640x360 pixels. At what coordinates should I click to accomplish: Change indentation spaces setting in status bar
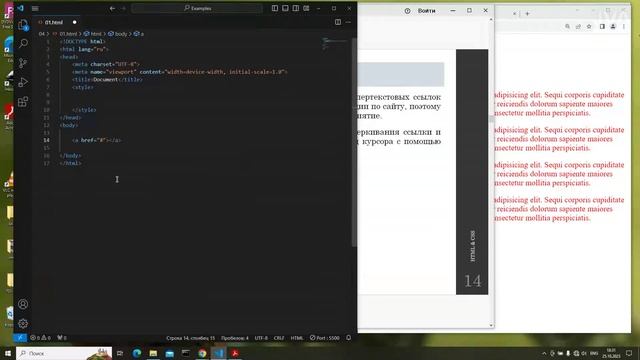pos(235,338)
